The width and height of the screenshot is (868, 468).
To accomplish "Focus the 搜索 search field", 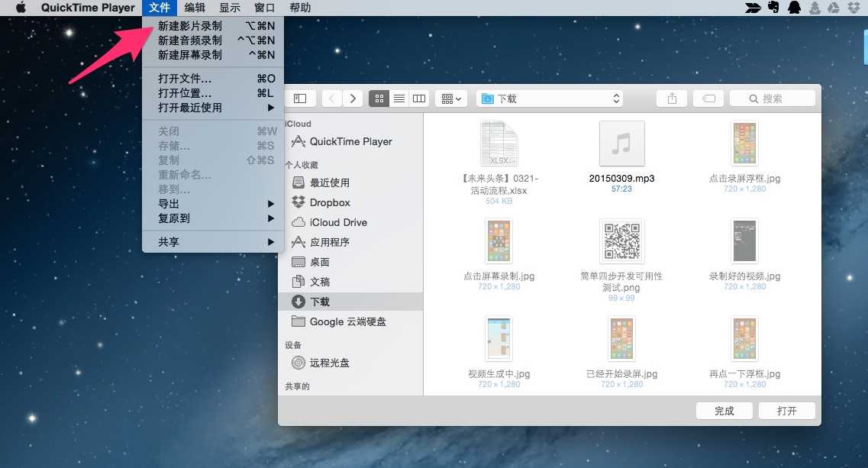I will click(773, 98).
